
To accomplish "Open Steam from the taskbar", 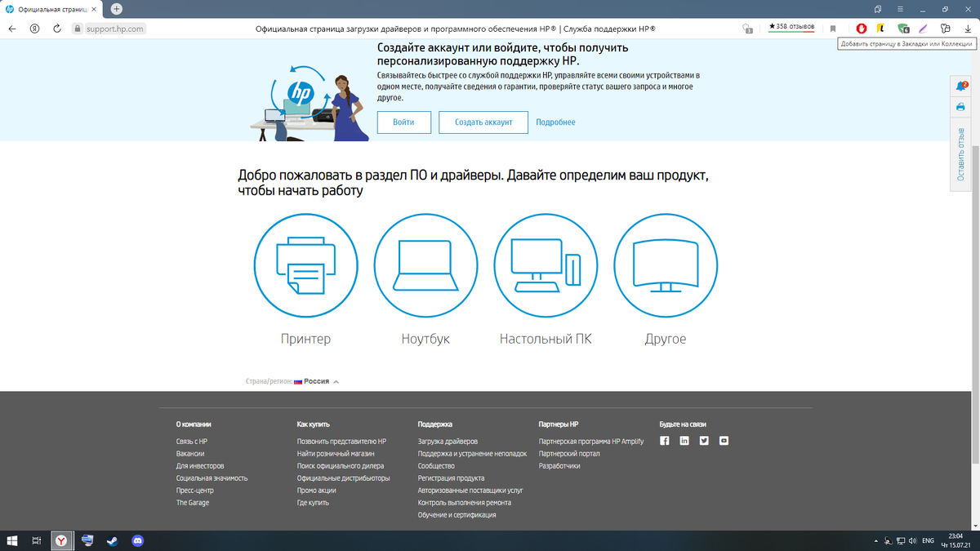I will [112, 540].
